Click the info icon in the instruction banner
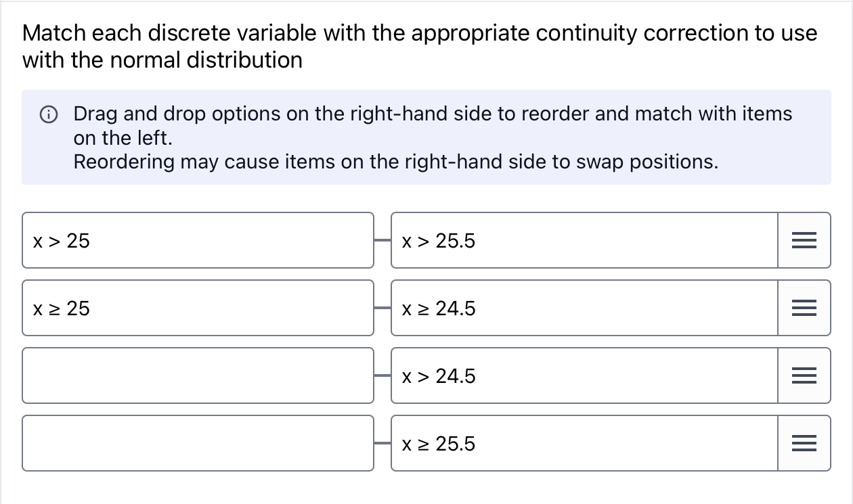 (48, 114)
